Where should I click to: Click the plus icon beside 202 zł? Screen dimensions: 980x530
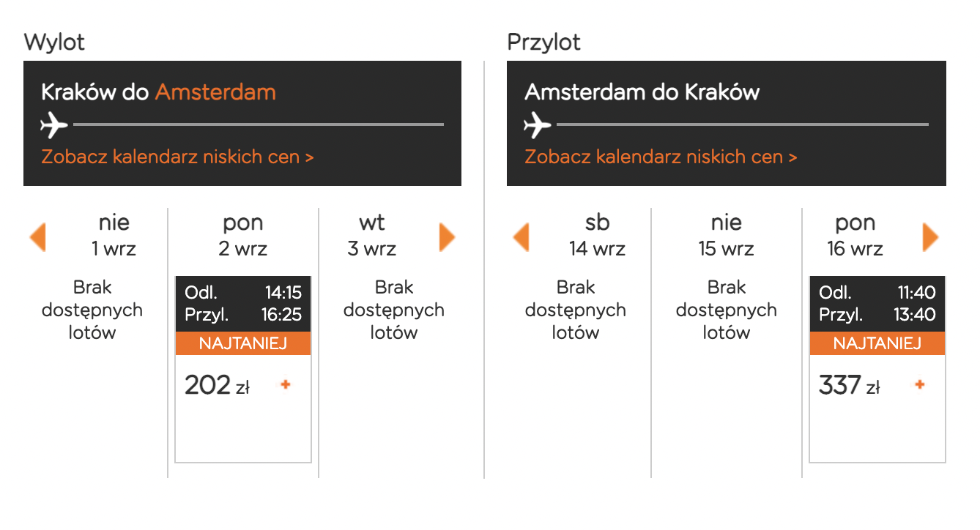286,384
